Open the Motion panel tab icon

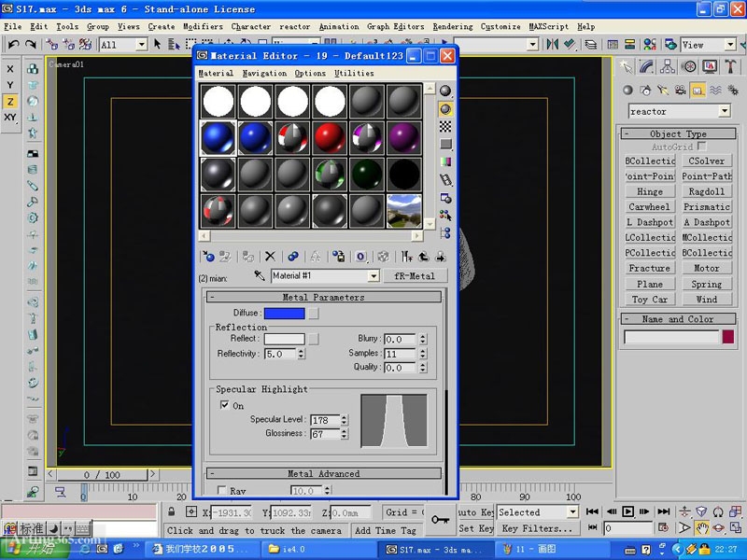[688, 66]
